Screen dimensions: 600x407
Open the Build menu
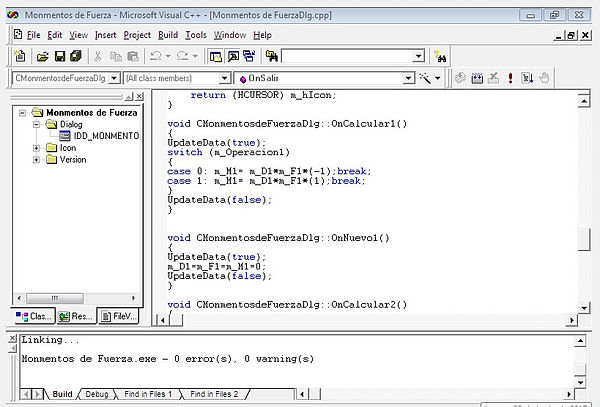click(x=168, y=35)
